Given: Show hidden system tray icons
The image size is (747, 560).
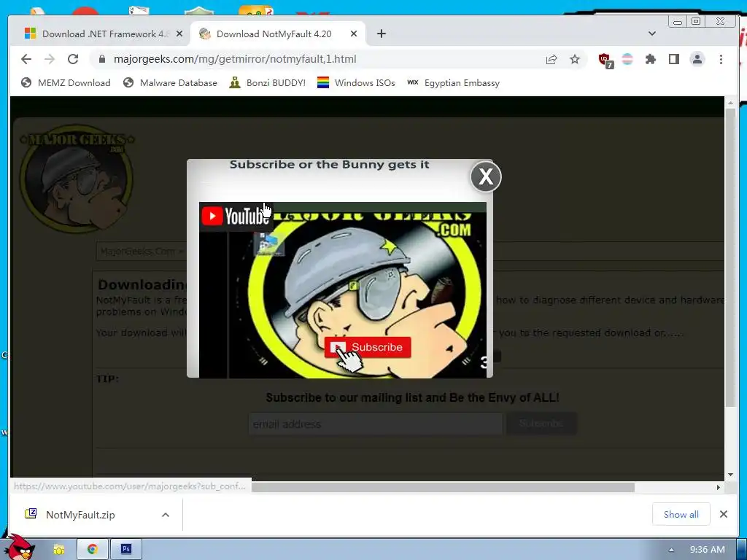Looking at the screenshot, I should (671, 550).
